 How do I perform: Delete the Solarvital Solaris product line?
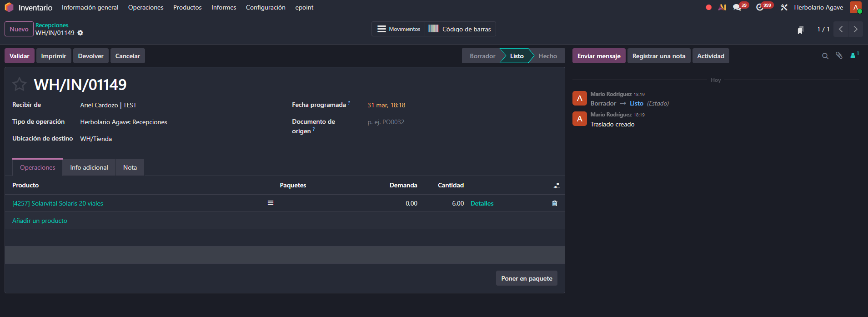tap(554, 203)
